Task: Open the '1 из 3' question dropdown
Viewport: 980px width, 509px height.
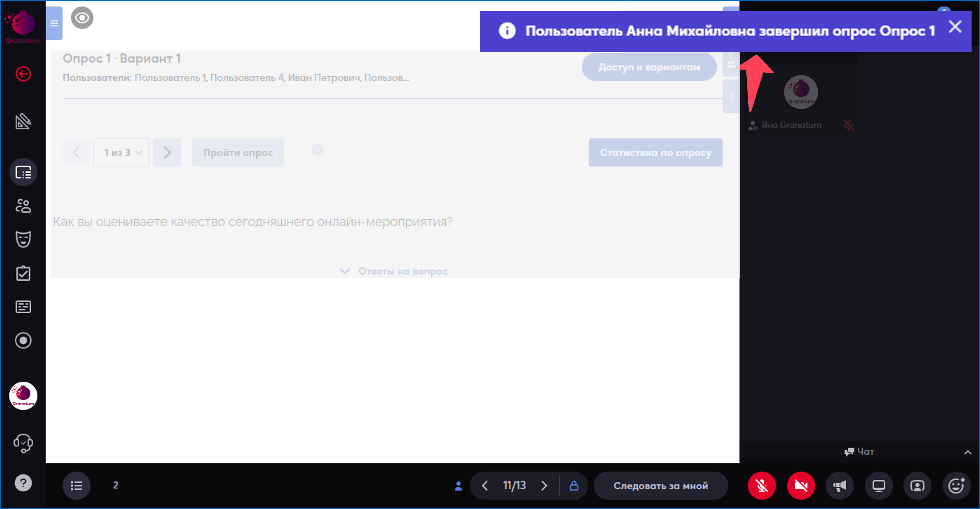Action: point(122,152)
